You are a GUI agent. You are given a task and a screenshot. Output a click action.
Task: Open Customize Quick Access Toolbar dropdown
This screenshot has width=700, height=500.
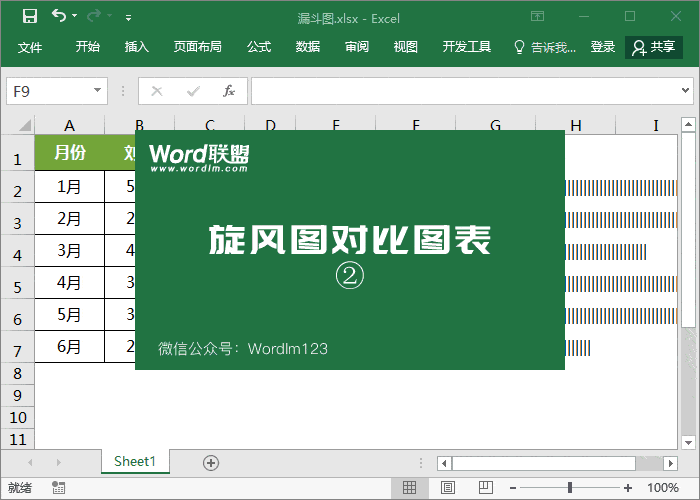(129, 18)
